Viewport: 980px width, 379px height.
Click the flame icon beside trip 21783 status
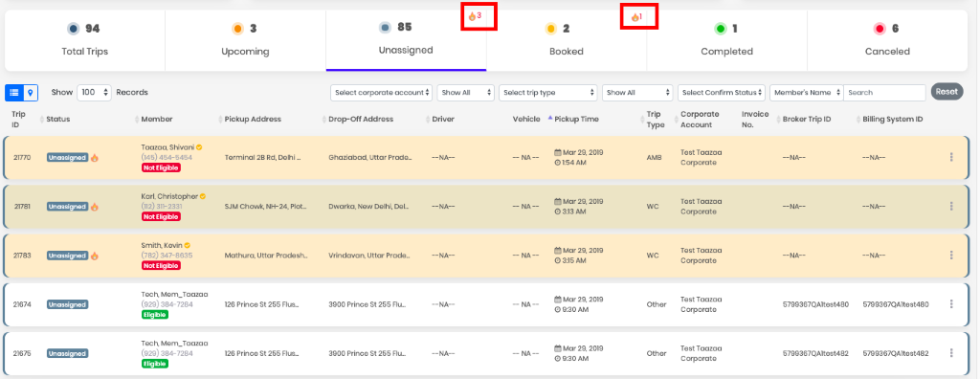[95, 256]
